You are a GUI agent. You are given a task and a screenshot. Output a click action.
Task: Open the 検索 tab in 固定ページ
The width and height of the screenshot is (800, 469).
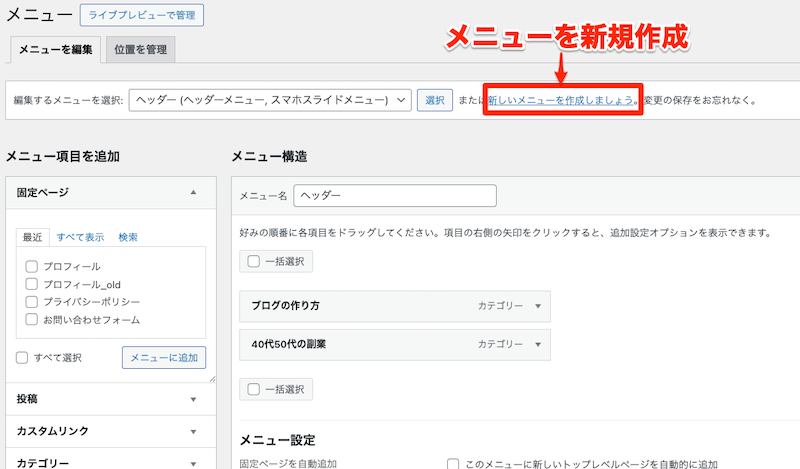(x=128, y=237)
